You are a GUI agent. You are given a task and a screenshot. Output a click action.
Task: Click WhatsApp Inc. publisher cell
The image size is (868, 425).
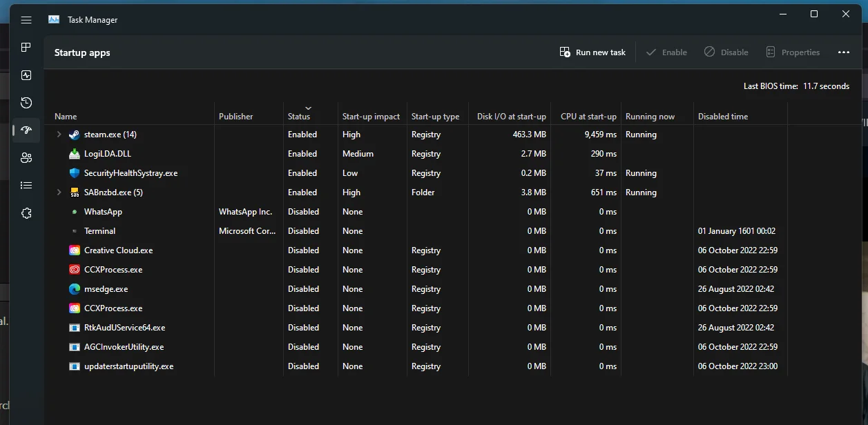pyautogui.click(x=245, y=212)
